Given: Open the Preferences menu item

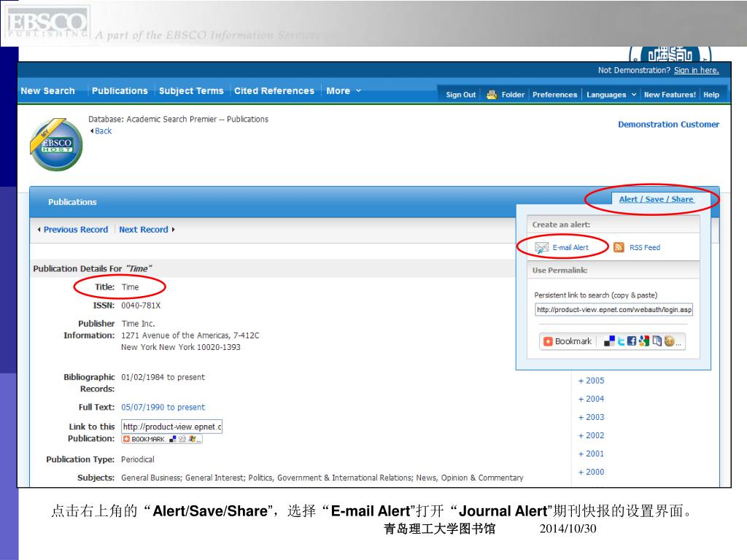Looking at the screenshot, I should 554,95.
